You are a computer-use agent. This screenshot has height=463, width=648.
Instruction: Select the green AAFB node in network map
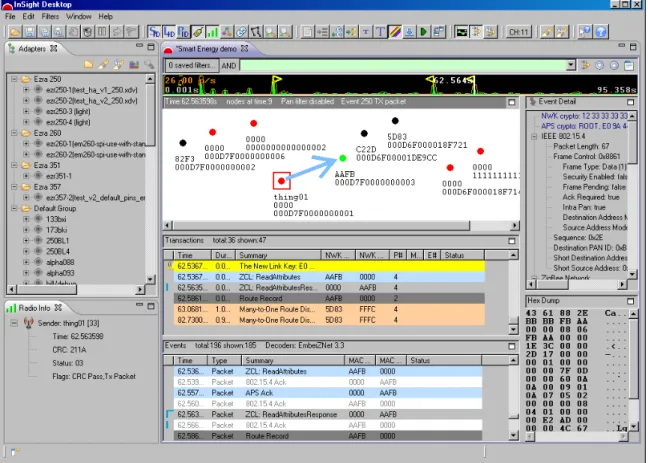[343, 158]
